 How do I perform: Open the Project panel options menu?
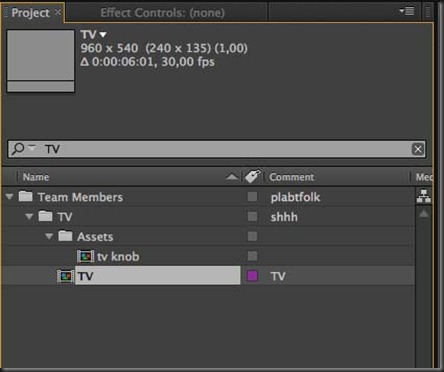coord(407,11)
